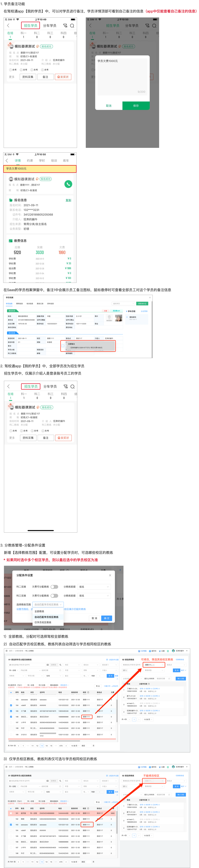Tap the search icon in the section 2 phone screenshot

[x=72, y=386]
